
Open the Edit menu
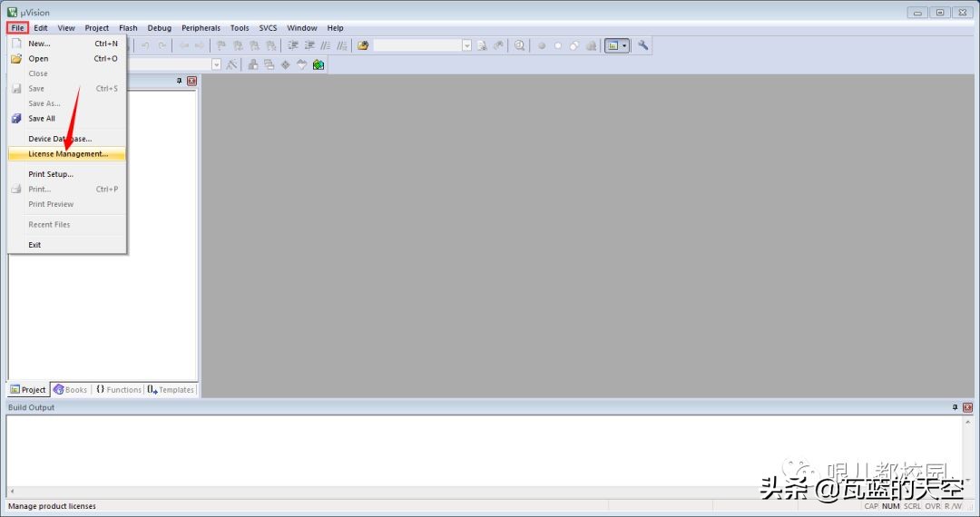pyautogui.click(x=41, y=27)
